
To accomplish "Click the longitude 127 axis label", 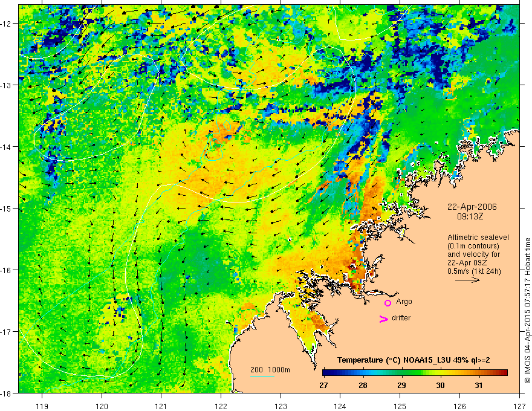I will (519, 406).
